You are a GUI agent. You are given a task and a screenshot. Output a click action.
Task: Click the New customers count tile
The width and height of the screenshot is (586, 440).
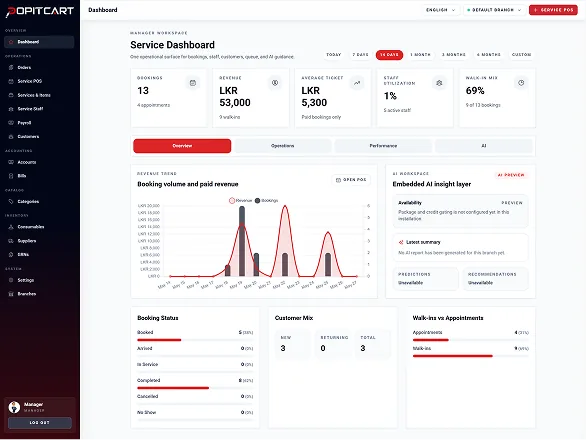click(x=293, y=344)
